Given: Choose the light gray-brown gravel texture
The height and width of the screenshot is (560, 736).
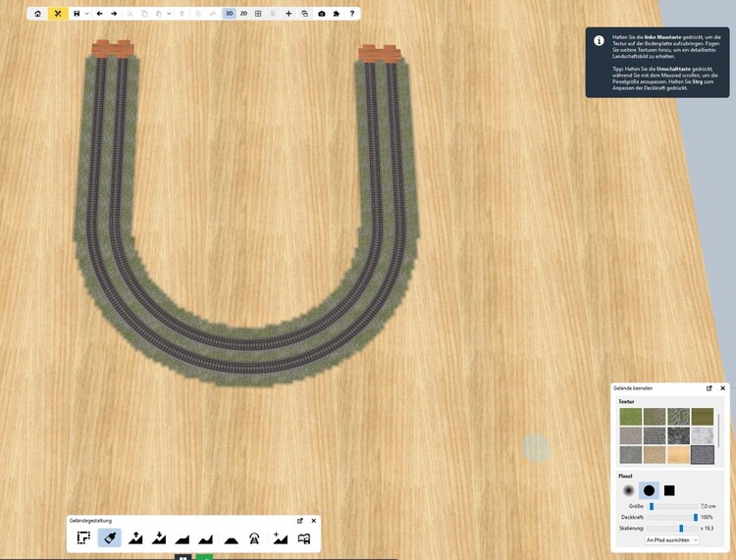Looking at the screenshot, I should [x=630, y=435].
